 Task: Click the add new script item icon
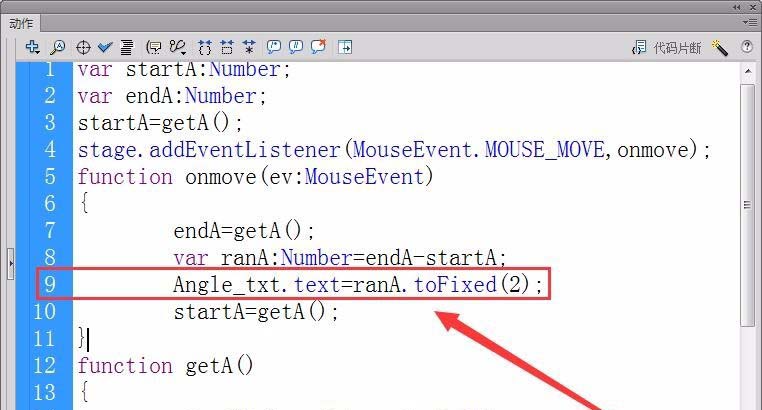pyautogui.click(x=33, y=47)
